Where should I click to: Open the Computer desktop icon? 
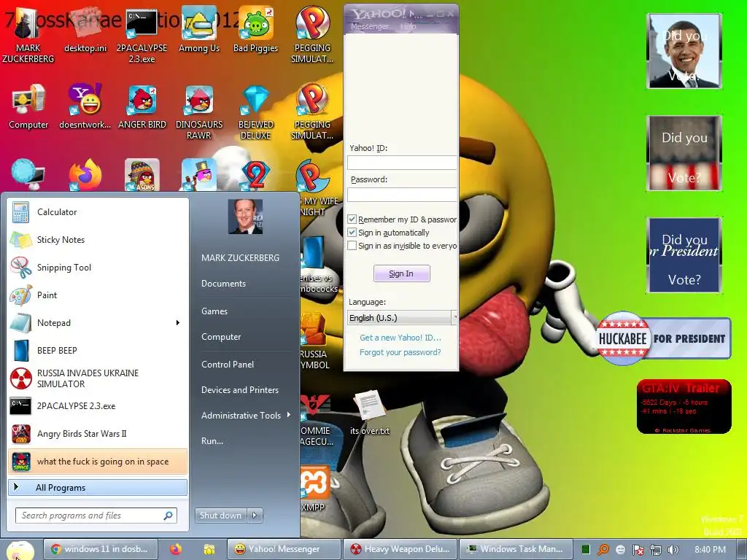point(28,106)
